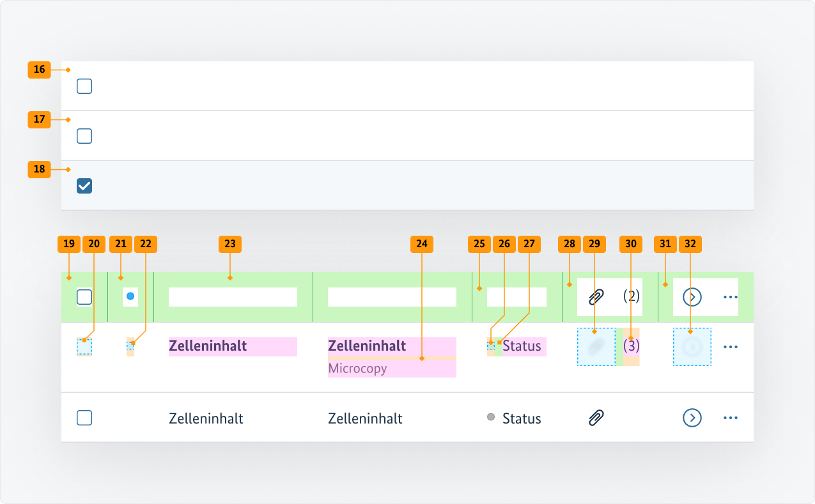Expand the bottom row with the circled chevron
Screen dimensions: 815x504
(692, 418)
